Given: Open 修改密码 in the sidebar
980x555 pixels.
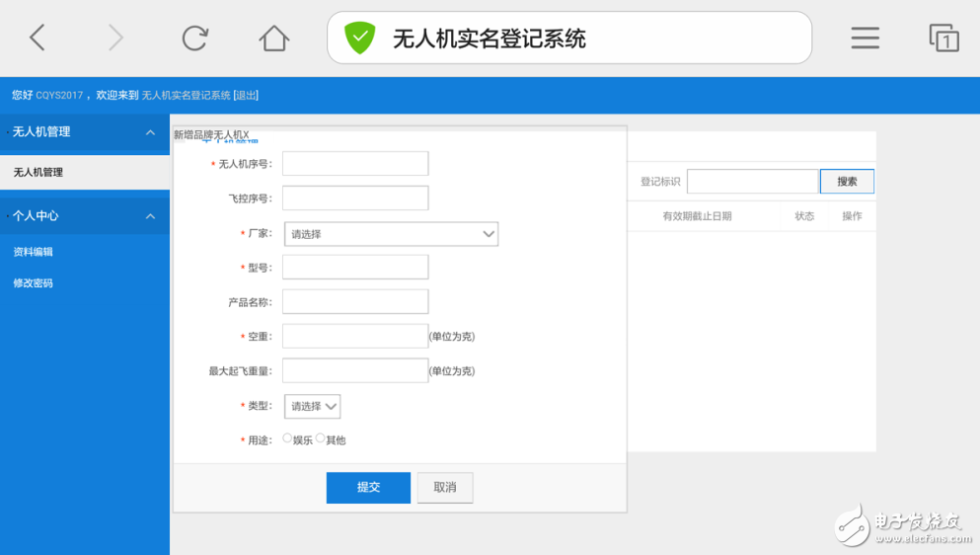Looking at the screenshot, I should click(x=34, y=283).
